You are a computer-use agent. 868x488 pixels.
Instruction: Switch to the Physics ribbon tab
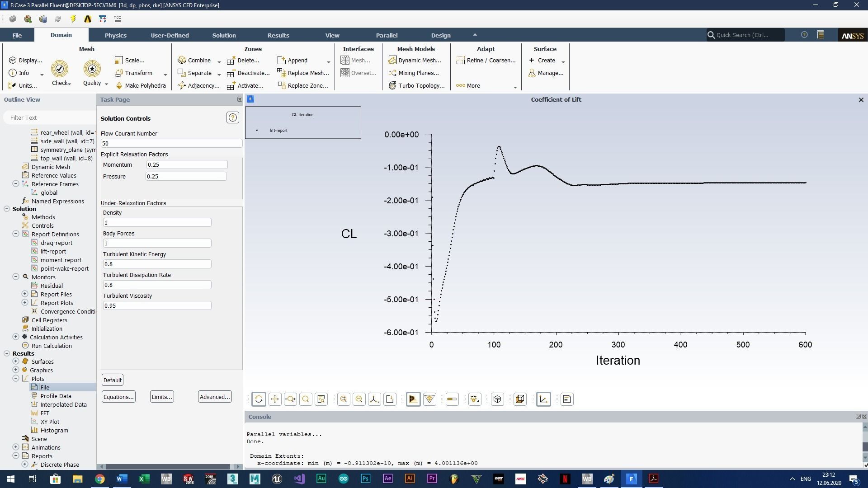(115, 35)
